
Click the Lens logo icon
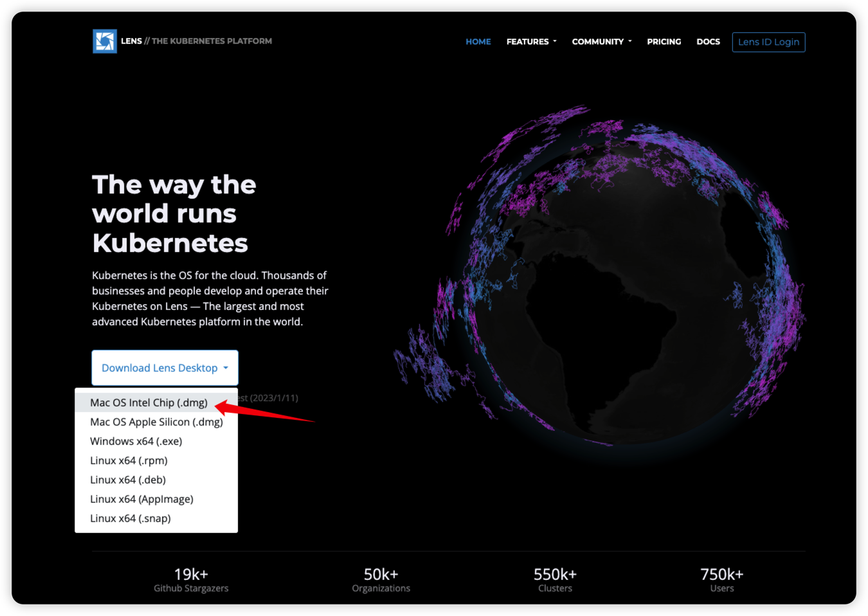coord(105,41)
